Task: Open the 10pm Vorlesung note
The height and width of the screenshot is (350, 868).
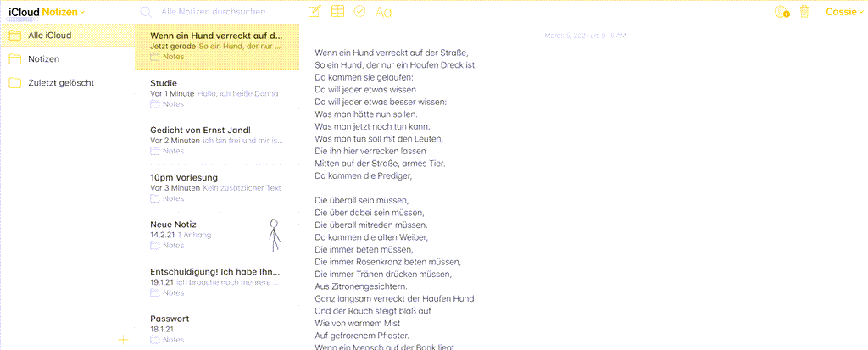Action: [x=216, y=188]
